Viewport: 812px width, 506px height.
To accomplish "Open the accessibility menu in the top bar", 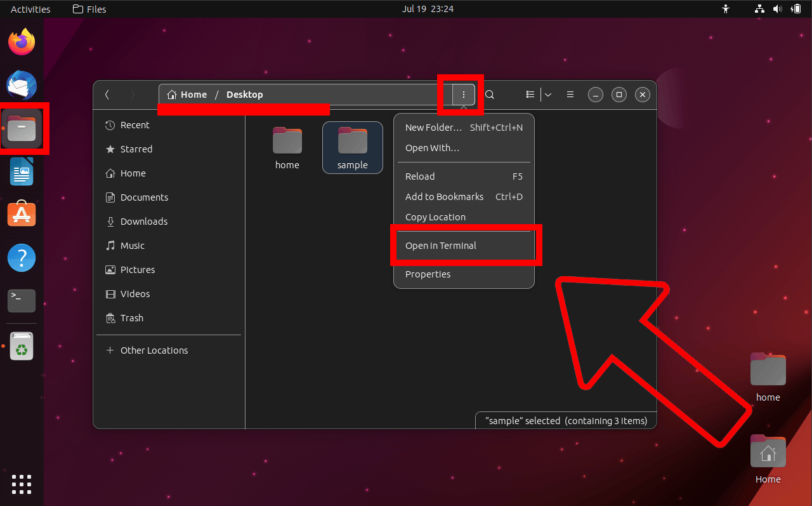I will click(x=725, y=9).
